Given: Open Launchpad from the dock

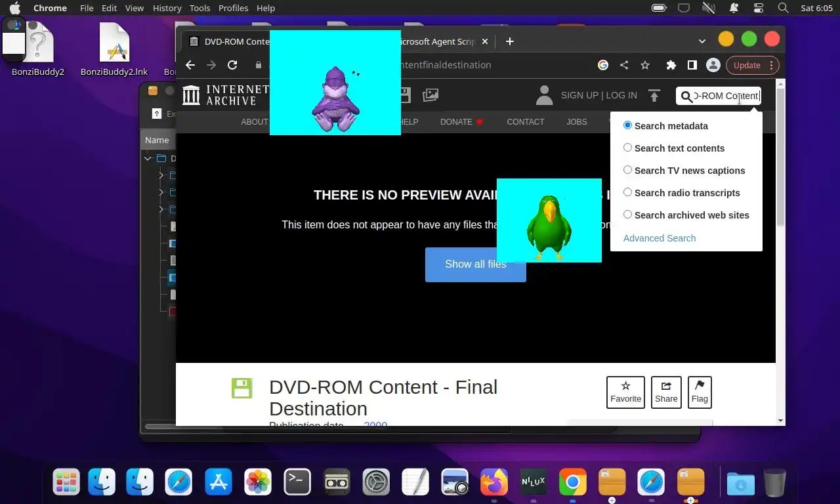Looking at the screenshot, I should click(66, 482).
